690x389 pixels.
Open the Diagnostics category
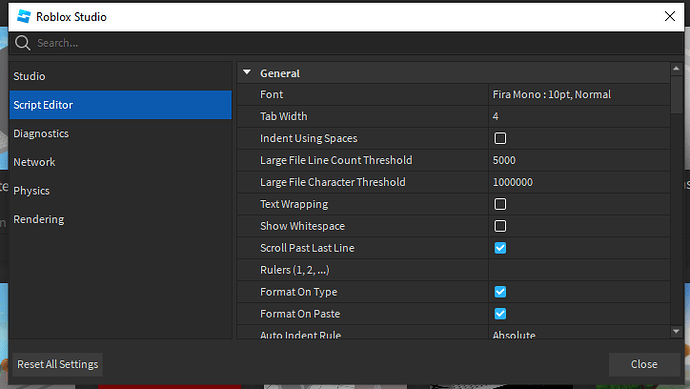[120, 133]
